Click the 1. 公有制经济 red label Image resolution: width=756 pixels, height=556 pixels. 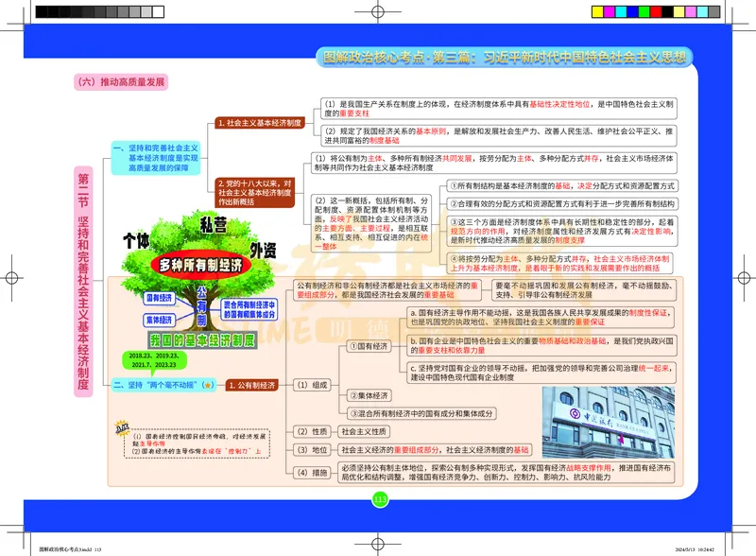coord(253,385)
